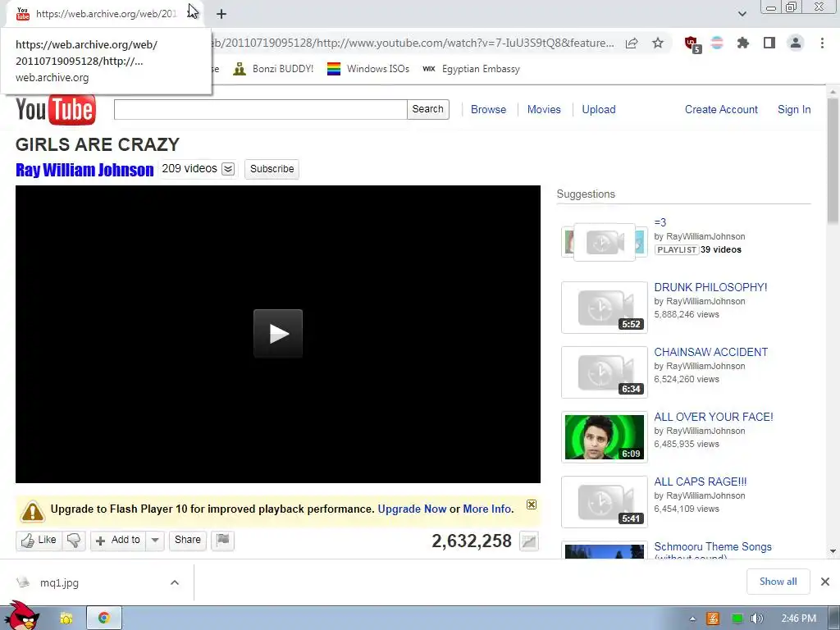
Task: Click the Search button
Action: coord(428,109)
